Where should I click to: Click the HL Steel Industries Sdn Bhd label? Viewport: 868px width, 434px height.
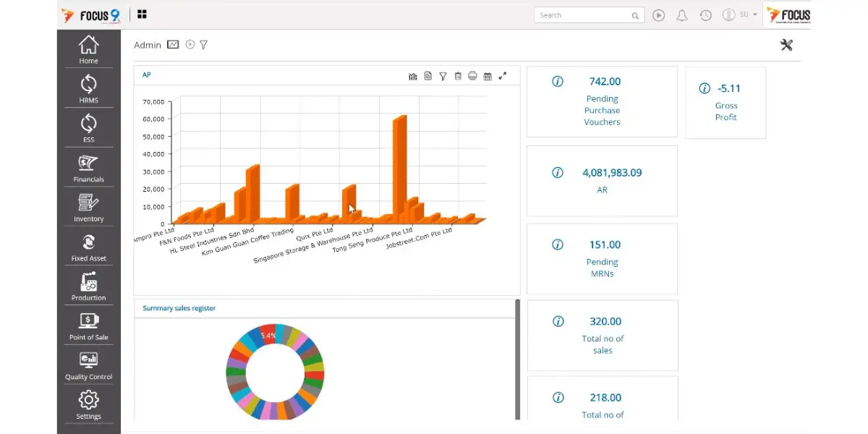(213, 241)
